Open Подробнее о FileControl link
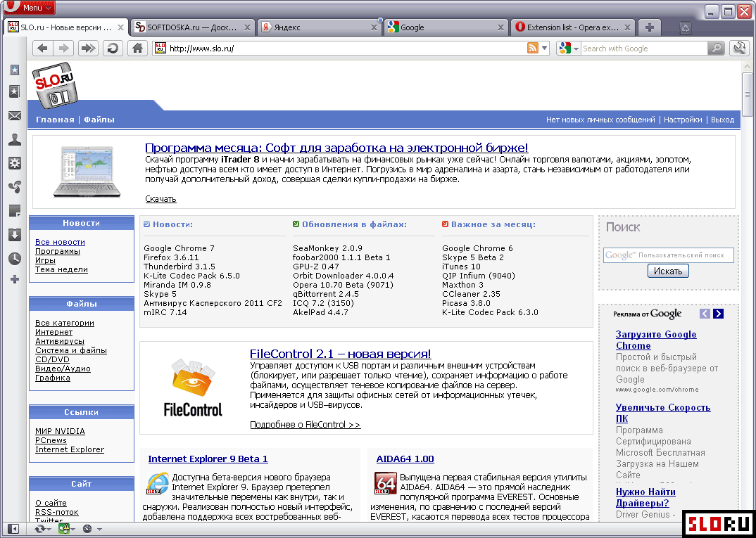Image resolution: width=756 pixels, height=538 pixels. 305,425
